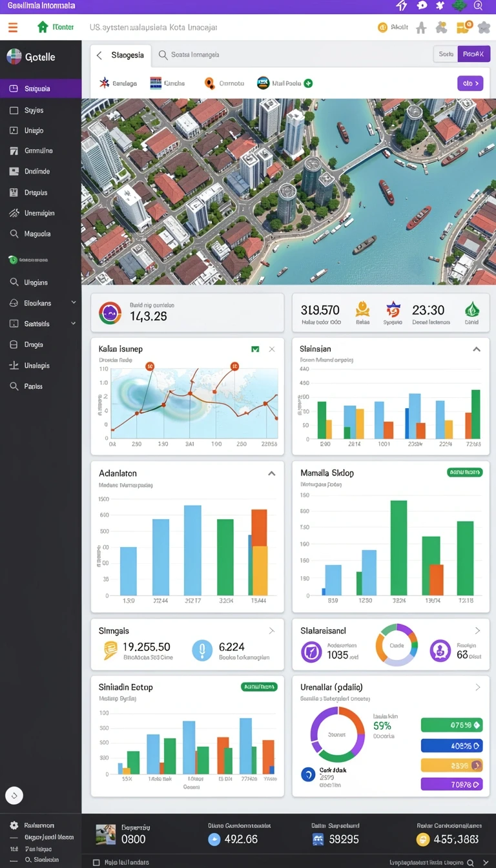
Task: Click the Sorle button at top right
Action: click(x=446, y=54)
